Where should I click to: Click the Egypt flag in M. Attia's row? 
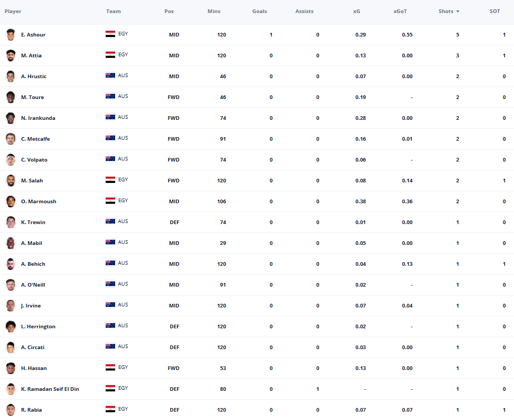tap(110, 55)
